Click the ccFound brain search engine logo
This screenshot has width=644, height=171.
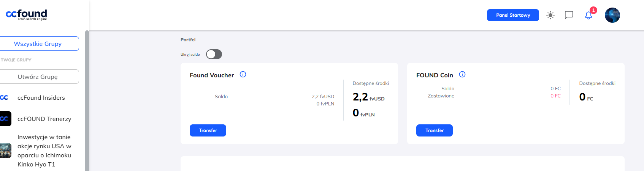[x=26, y=15]
